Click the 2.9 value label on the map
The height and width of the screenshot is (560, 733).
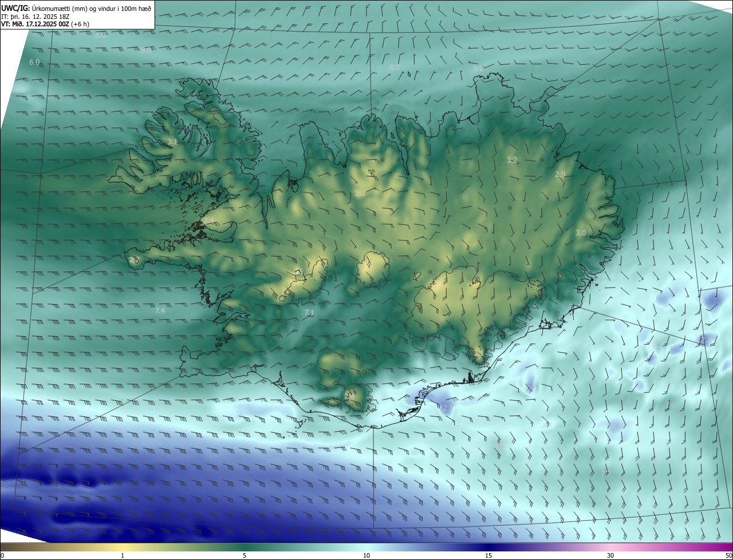click(560, 174)
